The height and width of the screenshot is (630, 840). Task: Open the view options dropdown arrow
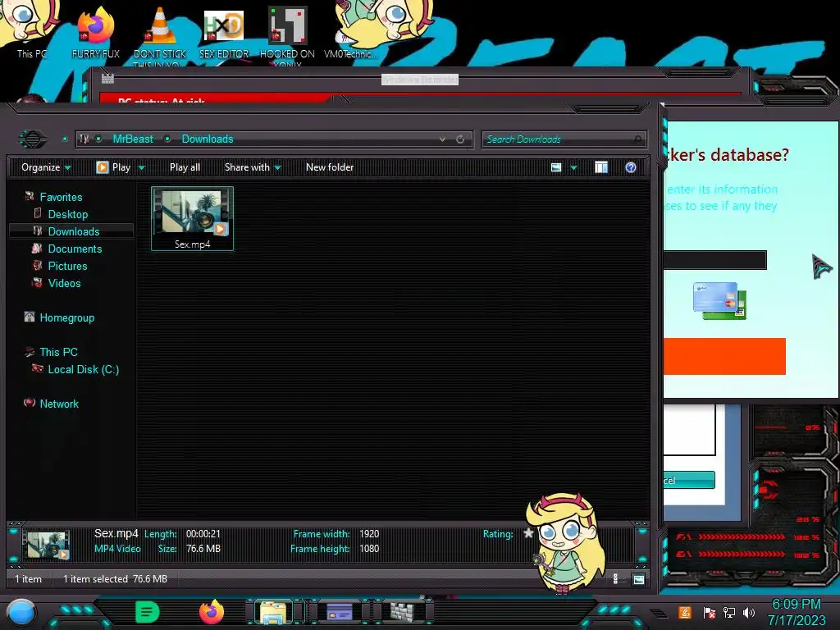[x=573, y=167]
